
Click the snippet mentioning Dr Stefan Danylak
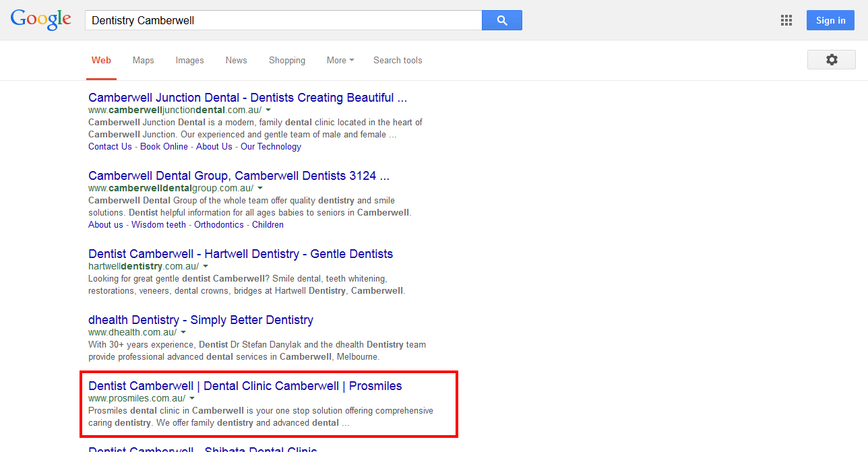257,350
